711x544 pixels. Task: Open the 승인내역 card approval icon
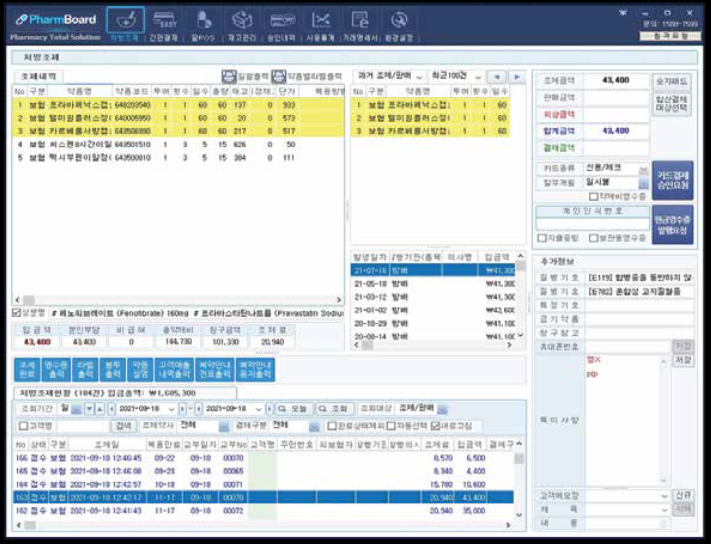(282, 20)
